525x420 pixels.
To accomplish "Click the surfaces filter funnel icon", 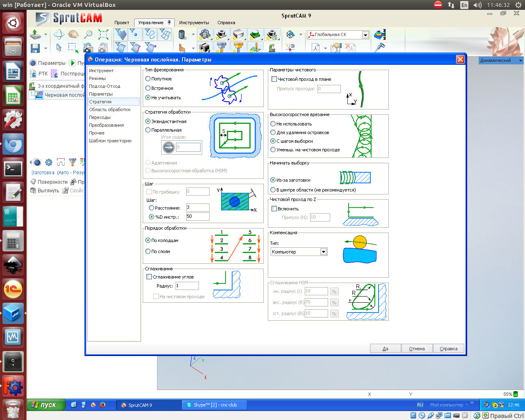I will (120, 34).
